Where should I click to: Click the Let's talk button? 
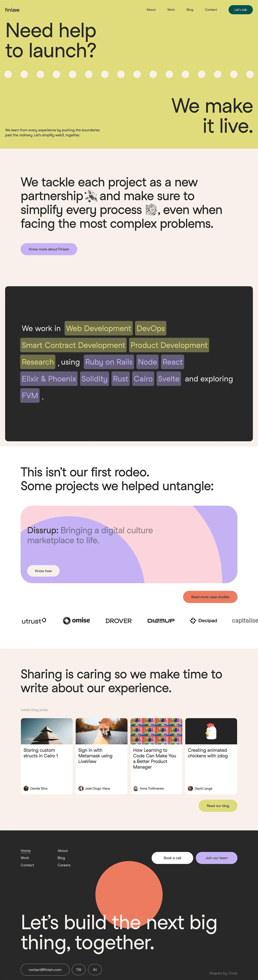[x=241, y=10]
